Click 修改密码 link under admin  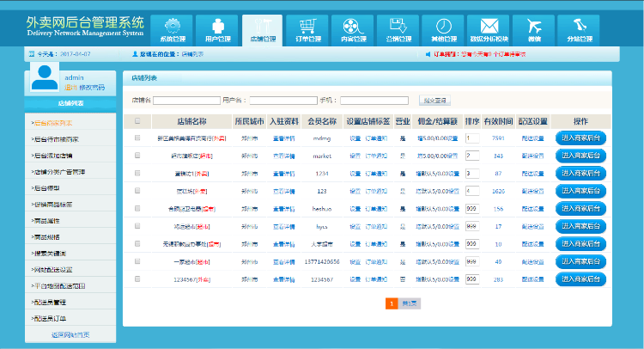click(92, 88)
